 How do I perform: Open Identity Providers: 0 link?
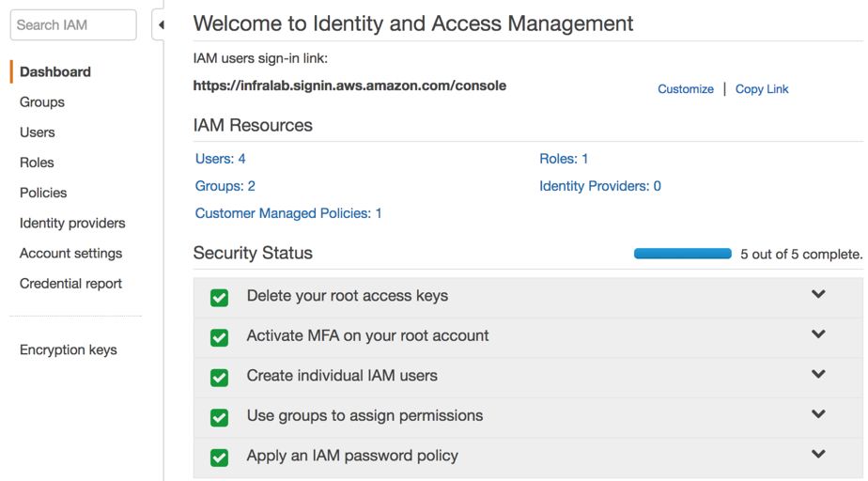tap(600, 186)
